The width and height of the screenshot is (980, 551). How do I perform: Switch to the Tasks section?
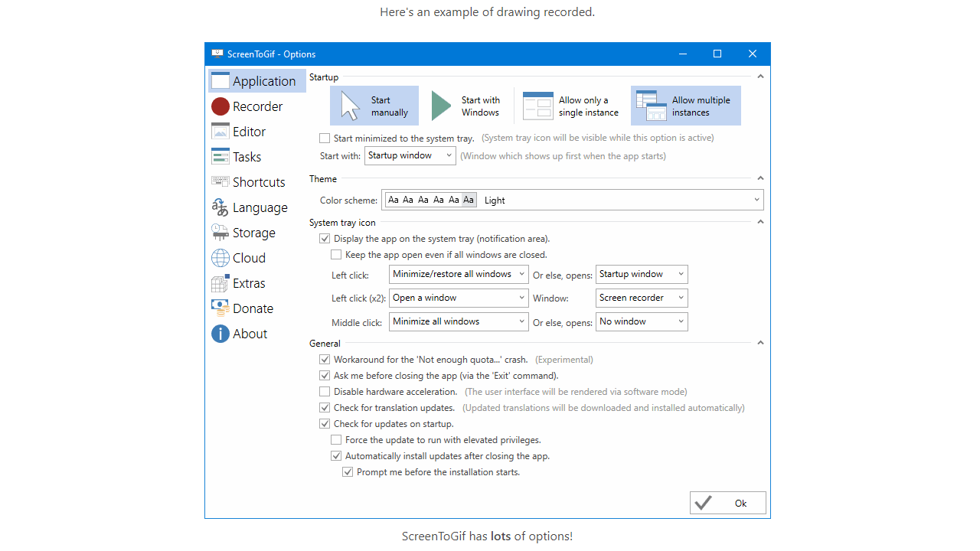coord(247,157)
